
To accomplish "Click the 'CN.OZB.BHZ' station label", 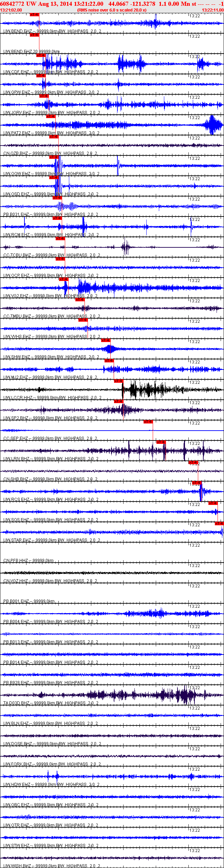I will tap(16, 153).
